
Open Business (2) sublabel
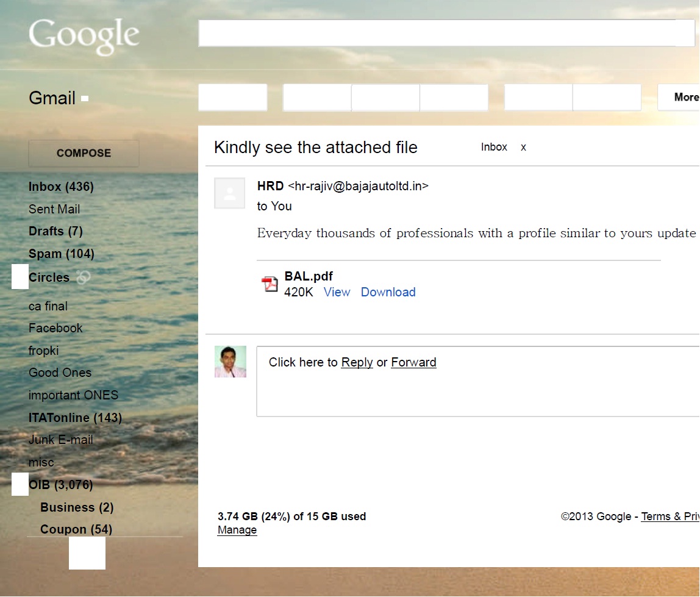tap(77, 507)
